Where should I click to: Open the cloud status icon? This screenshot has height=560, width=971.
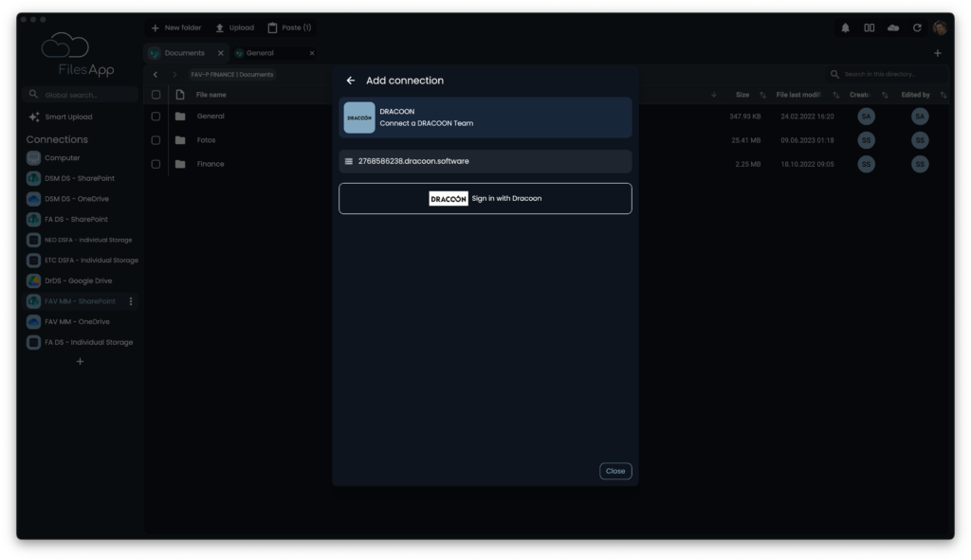(893, 27)
